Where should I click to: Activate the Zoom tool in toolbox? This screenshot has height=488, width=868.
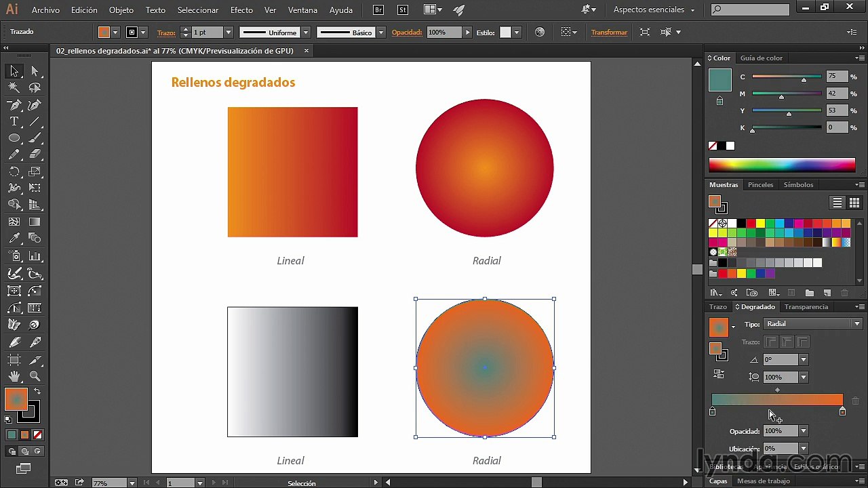pyautogui.click(x=35, y=376)
